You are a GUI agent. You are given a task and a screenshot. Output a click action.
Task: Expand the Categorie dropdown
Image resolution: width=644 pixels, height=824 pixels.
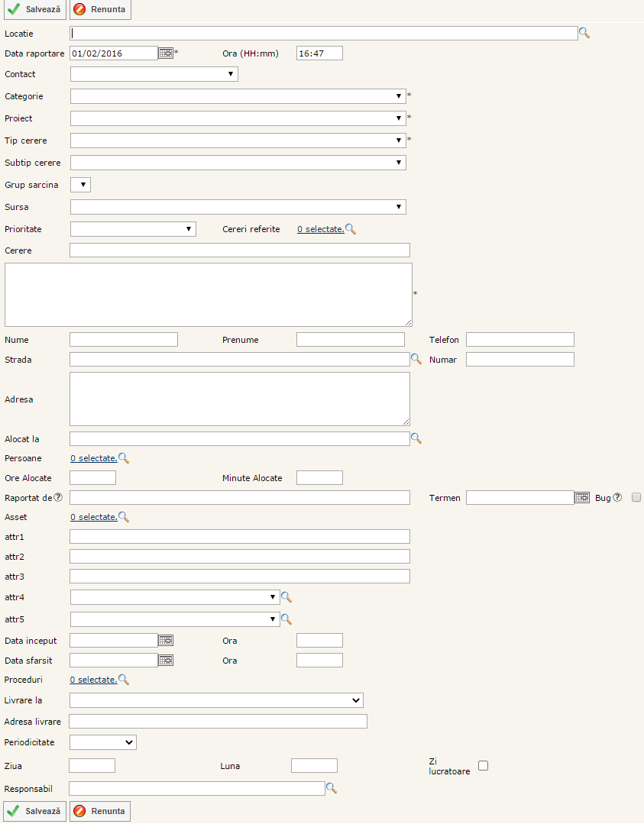pyautogui.click(x=238, y=96)
